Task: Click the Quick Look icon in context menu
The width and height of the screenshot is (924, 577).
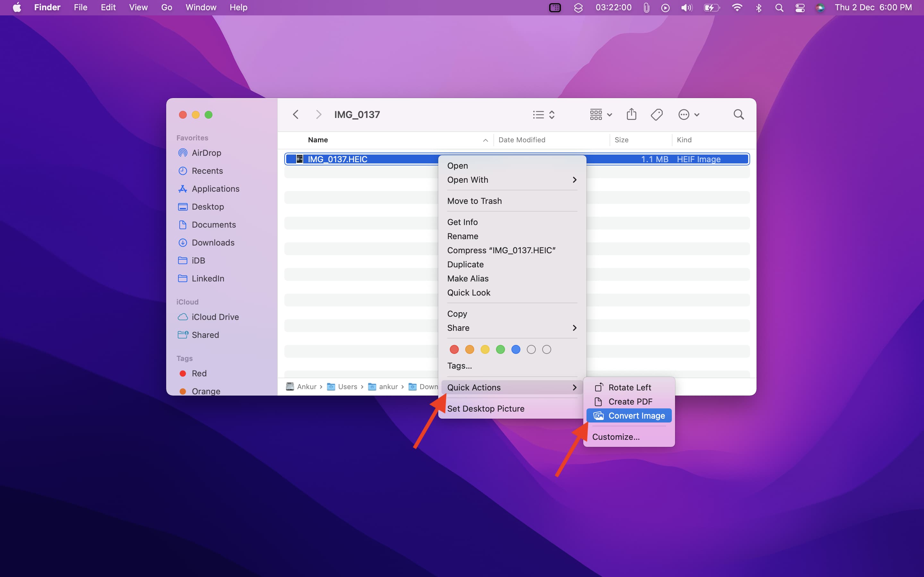Action: pos(468,292)
